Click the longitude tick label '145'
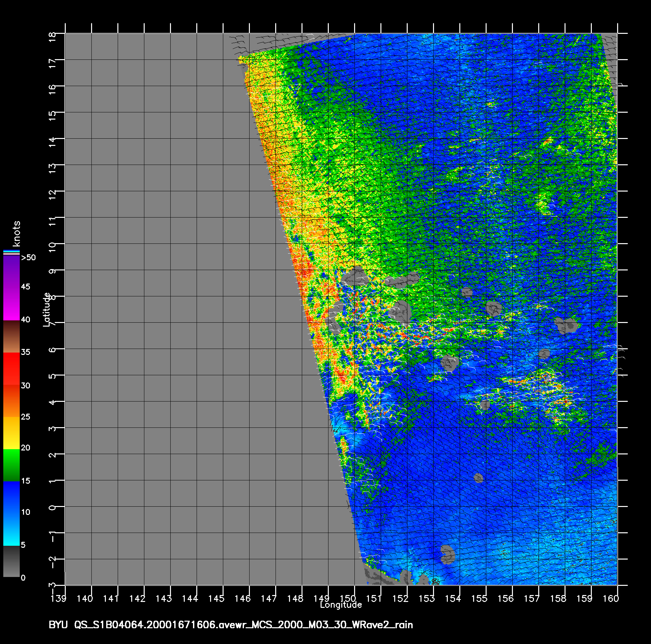651x644 pixels. pyautogui.click(x=216, y=599)
